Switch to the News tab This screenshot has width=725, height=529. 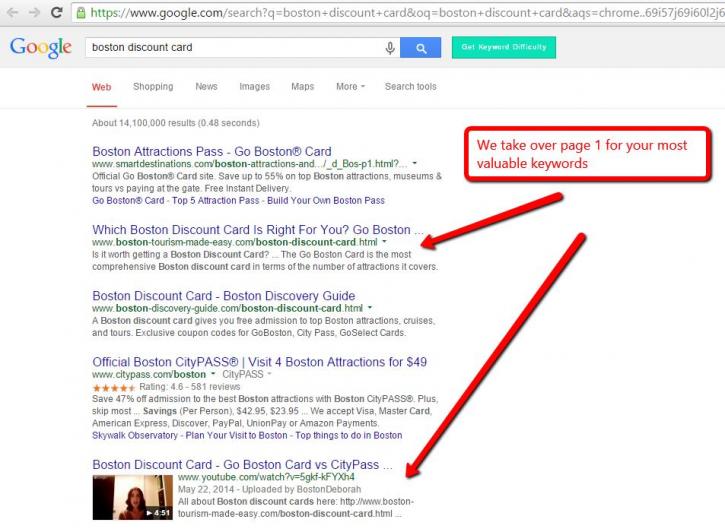point(206,86)
